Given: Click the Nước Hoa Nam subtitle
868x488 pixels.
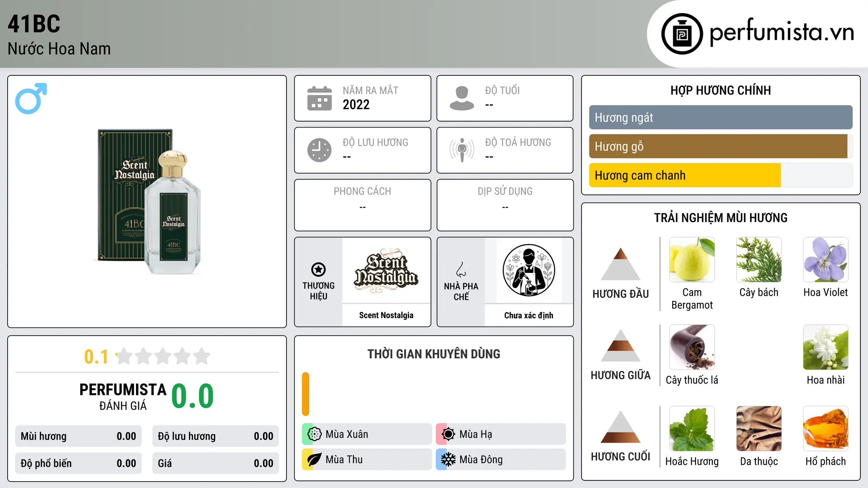Looking at the screenshot, I should click(59, 49).
